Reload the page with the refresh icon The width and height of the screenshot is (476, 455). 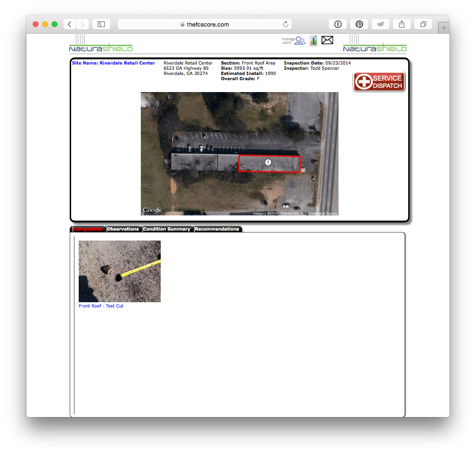coord(285,24)
